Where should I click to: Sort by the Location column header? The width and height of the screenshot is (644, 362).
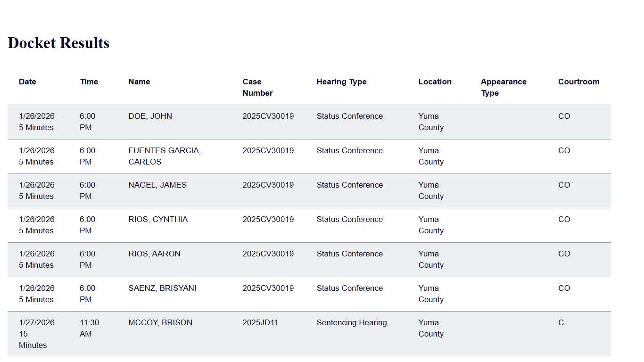click(x=435, y=82)
